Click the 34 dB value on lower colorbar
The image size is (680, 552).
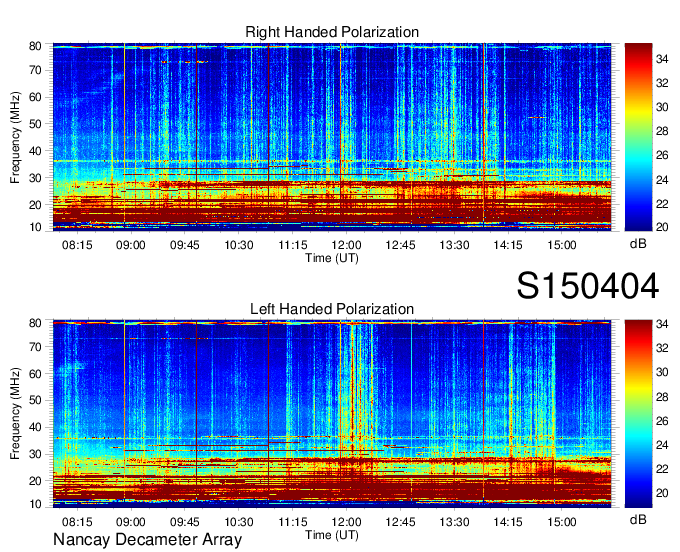click(x=662, y=324)
